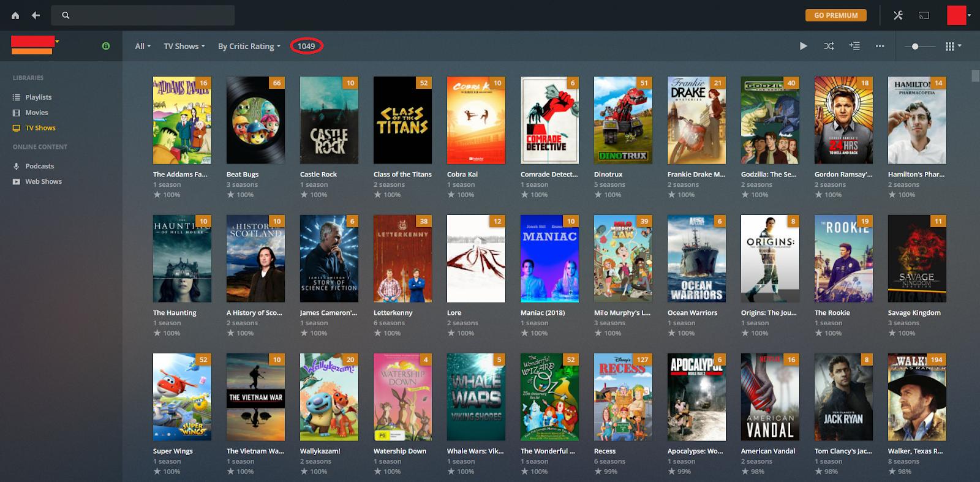Open the Castle Rock poster
The height and width of the screenshot is (482, 980).
point(329,120)
